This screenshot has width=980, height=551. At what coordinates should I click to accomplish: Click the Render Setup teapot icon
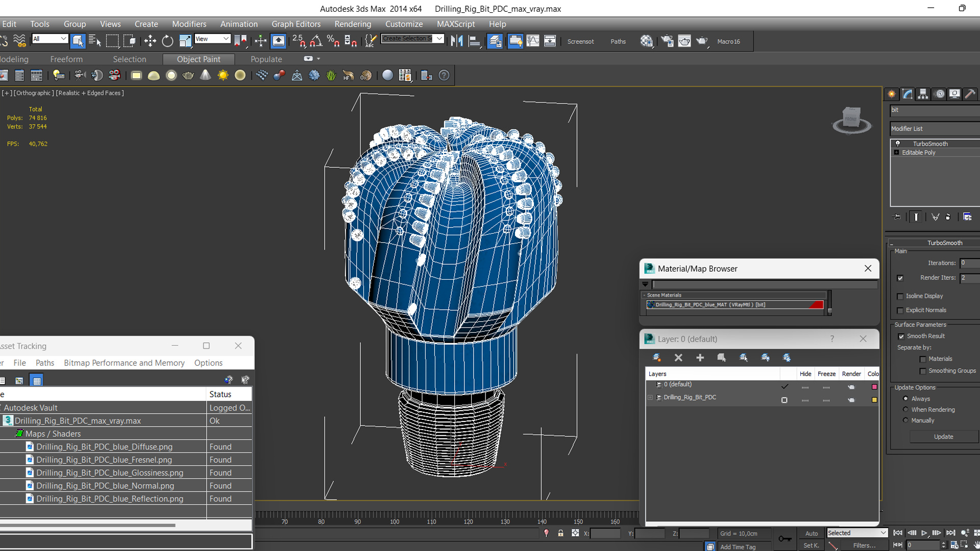tap(667, 41)
